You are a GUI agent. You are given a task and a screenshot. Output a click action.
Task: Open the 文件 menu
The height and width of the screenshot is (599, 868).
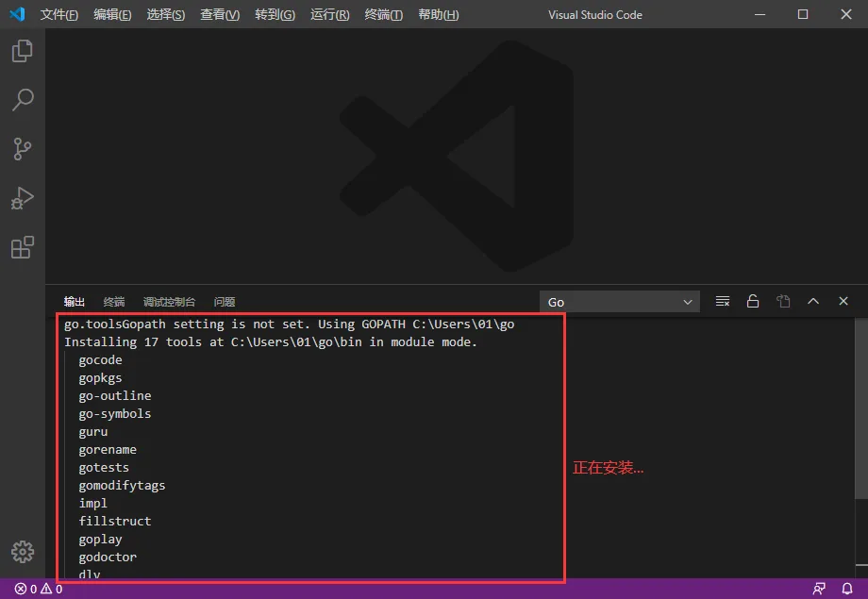click(59, 14)
